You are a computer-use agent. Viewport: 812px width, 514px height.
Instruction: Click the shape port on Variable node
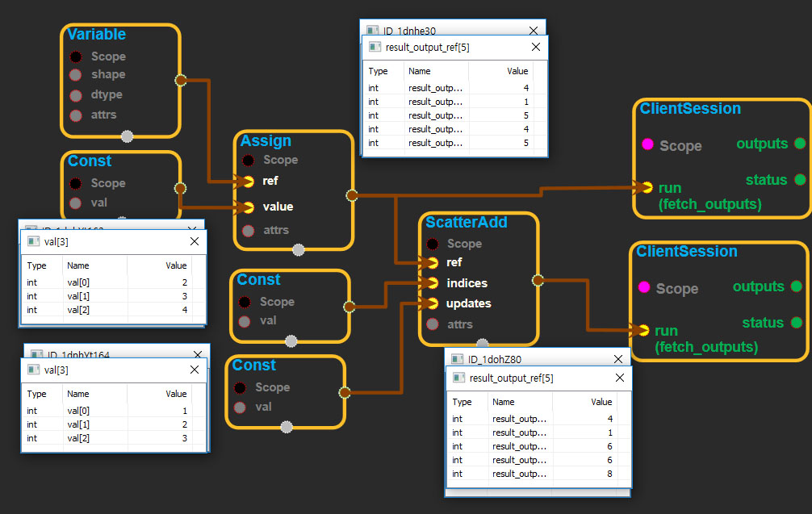pos(75,75)
